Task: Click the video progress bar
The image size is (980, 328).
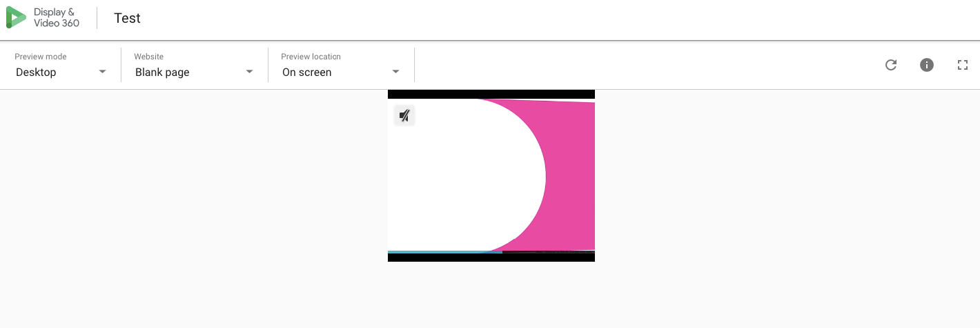Action: [491, 252]
